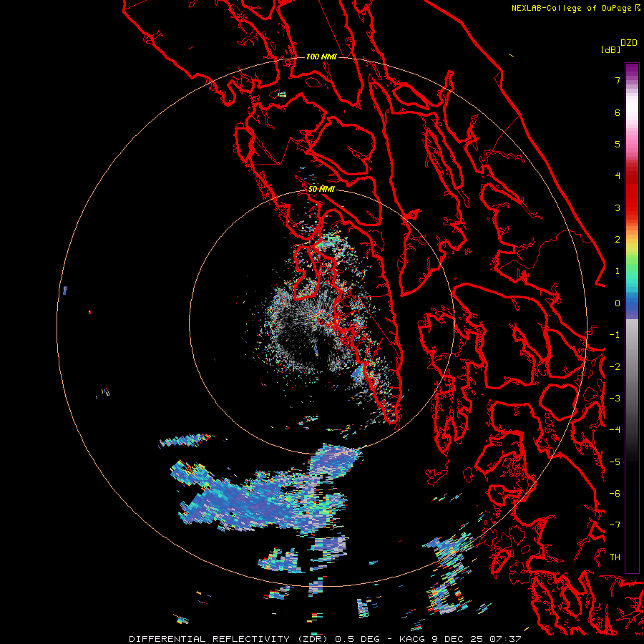The width and height of the screenshot is (644, 644).
Task: Click the ZDR color scale bar
Action: [x=632, y=318]
